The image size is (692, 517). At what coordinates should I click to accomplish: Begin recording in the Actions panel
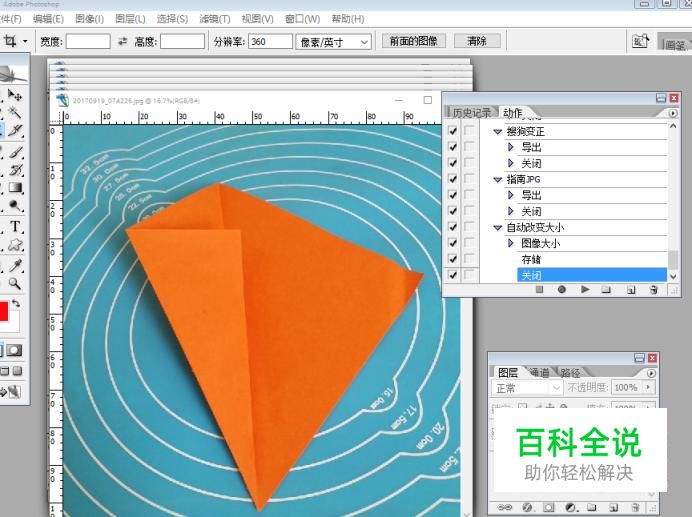(x=562, y=290)
